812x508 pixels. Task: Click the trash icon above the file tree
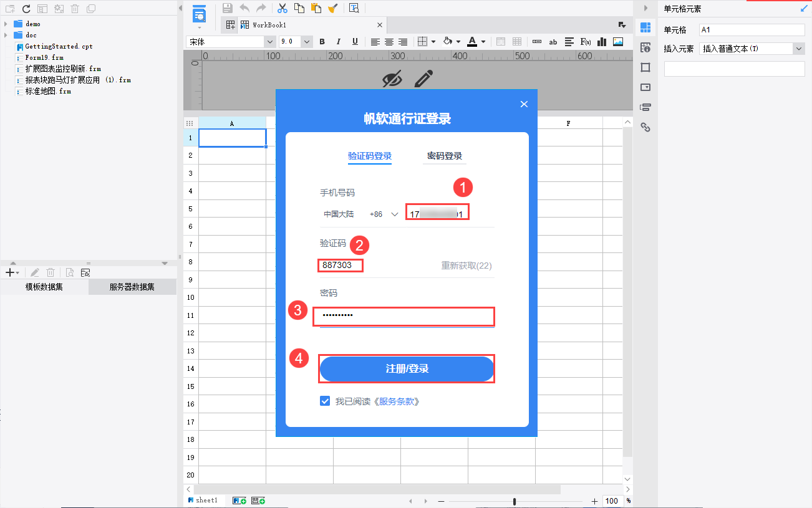pos(75,9)
